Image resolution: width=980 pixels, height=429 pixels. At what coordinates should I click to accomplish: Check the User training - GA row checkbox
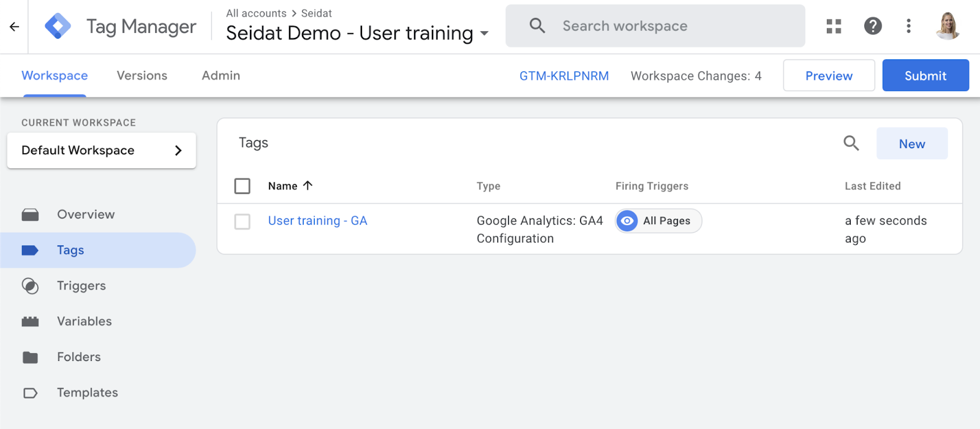[243, 222]
